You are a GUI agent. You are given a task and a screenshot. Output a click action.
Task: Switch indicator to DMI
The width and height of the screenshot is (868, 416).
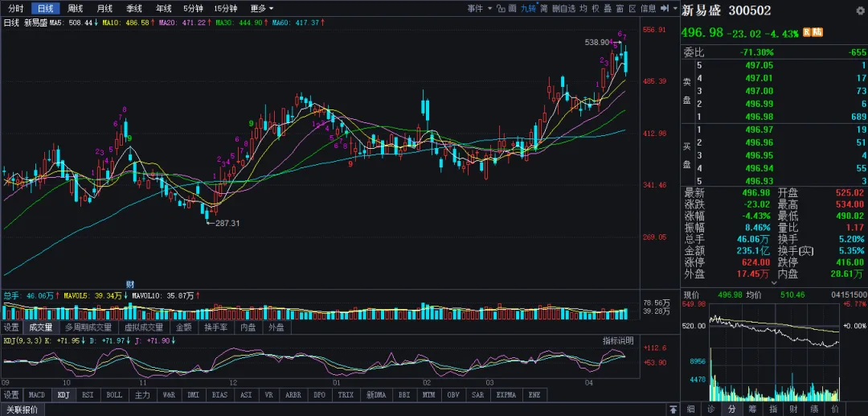pyautogui.click(x=194, y=395)
